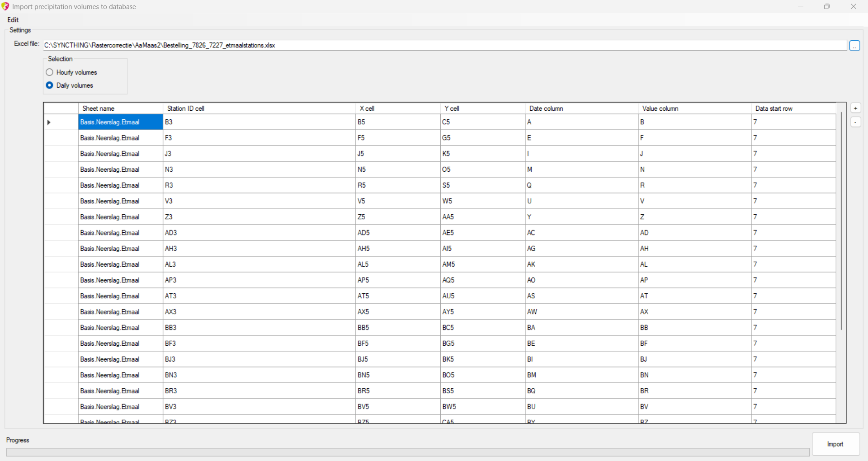Select the Hourly volumes radio button
The width and height of the screenshot is (868, 461).
coord(50,72)
